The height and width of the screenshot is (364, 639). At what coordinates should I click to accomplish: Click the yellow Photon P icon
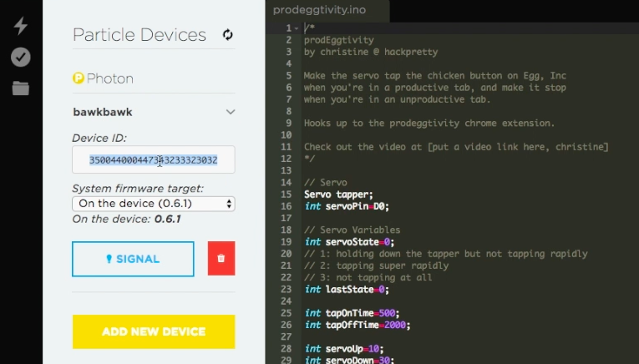pyautogui.click(x=79, y=78)
